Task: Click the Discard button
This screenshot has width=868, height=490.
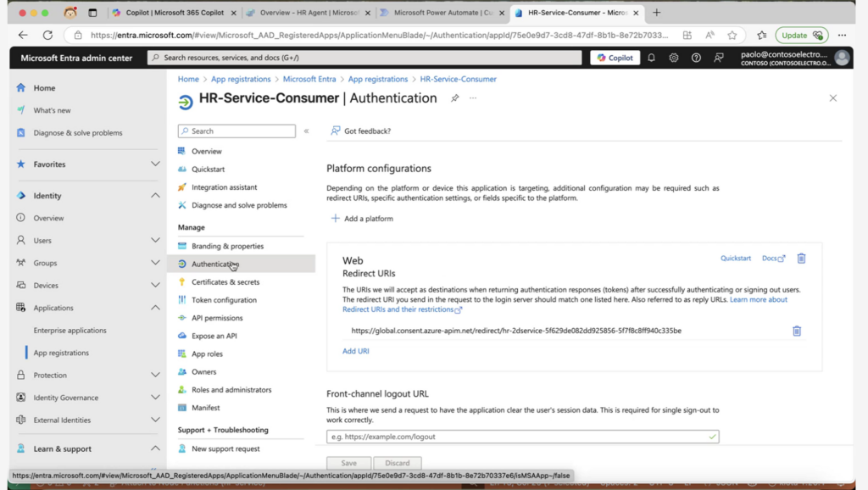Action: click(398, 463)
